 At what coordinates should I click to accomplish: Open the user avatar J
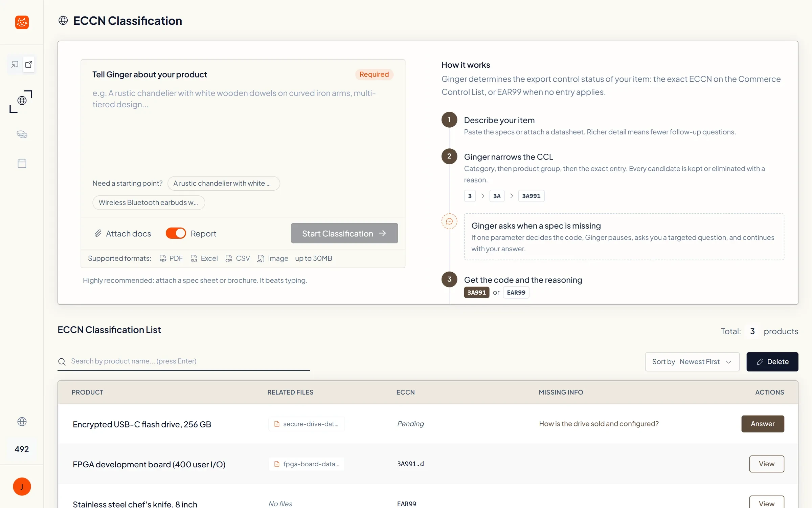click(x=22, y=487)
